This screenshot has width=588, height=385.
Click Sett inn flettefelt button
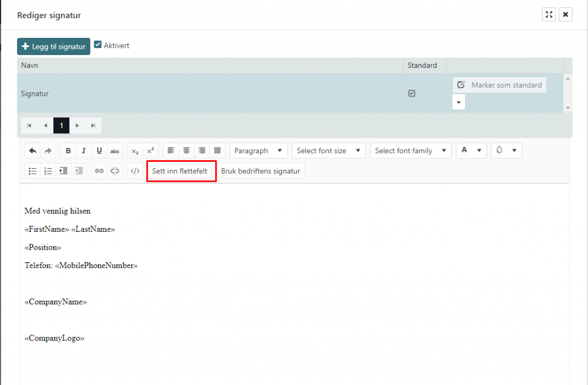click(x=180, y=171)
